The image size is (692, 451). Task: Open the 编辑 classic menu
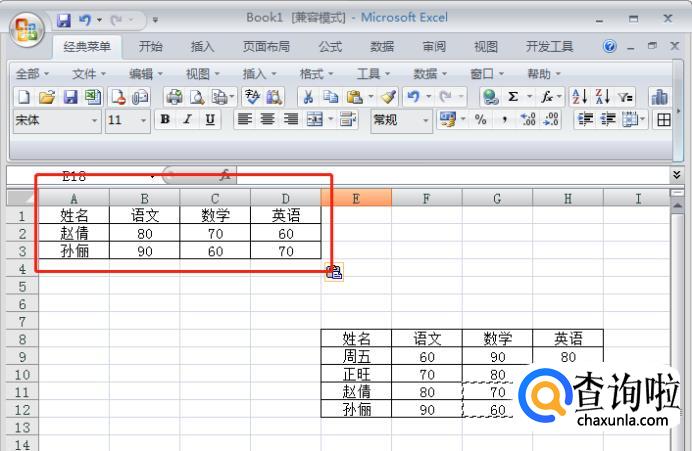[146, 74]
